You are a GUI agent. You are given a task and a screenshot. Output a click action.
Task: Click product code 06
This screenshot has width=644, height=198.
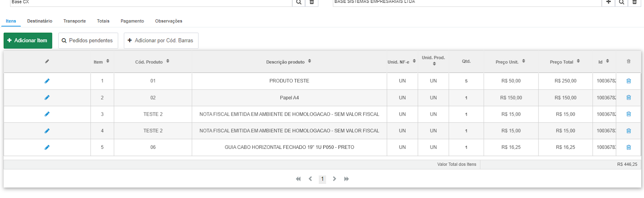pyautogui.click(x=153, y=147)
